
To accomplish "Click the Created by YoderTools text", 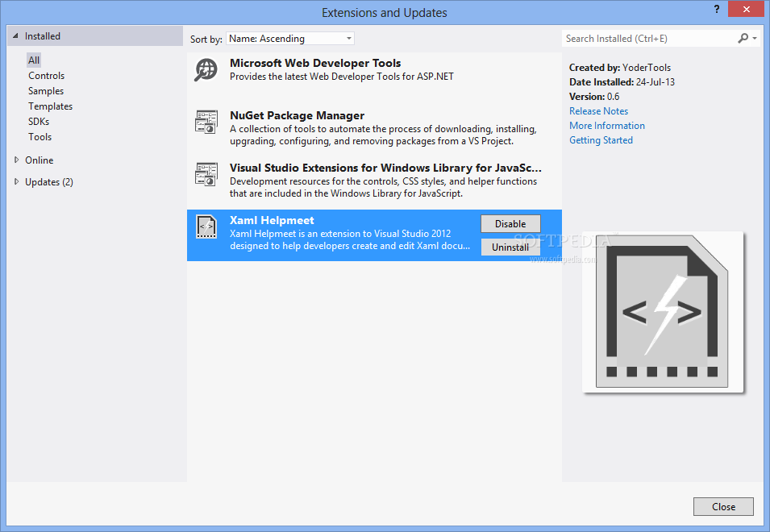I will (x=620, y=68).
